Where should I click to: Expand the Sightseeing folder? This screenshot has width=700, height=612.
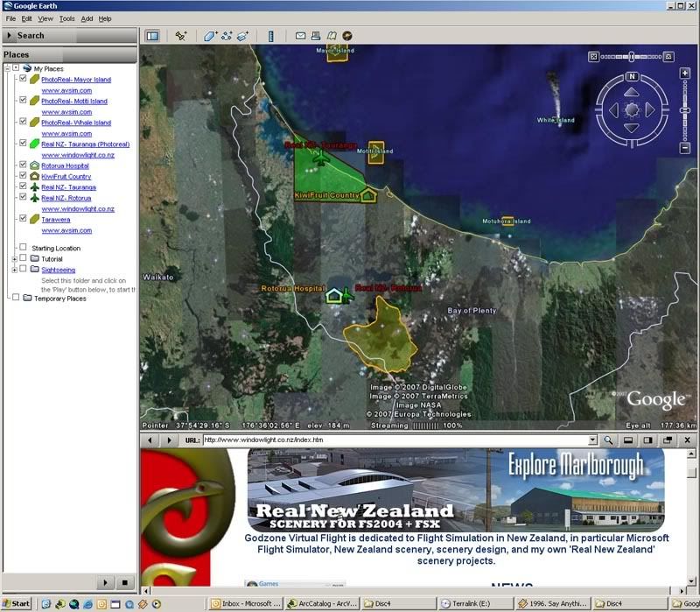coord(15,270)
